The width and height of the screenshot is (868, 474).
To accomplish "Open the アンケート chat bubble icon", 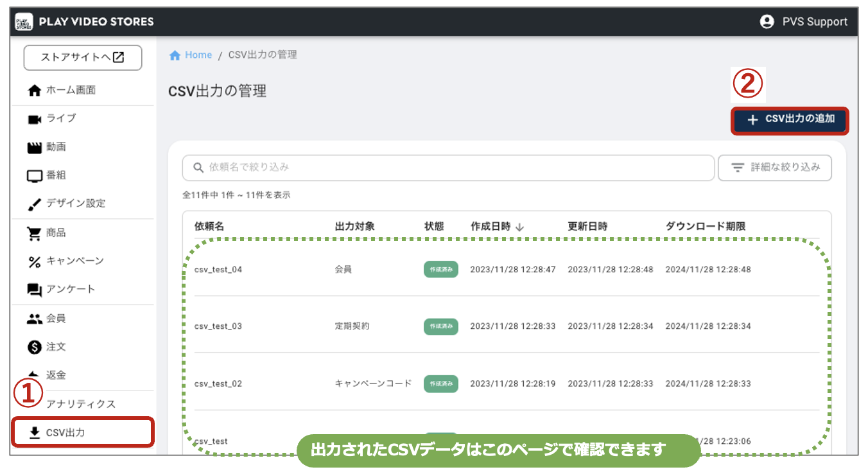I will coord(34,290).
